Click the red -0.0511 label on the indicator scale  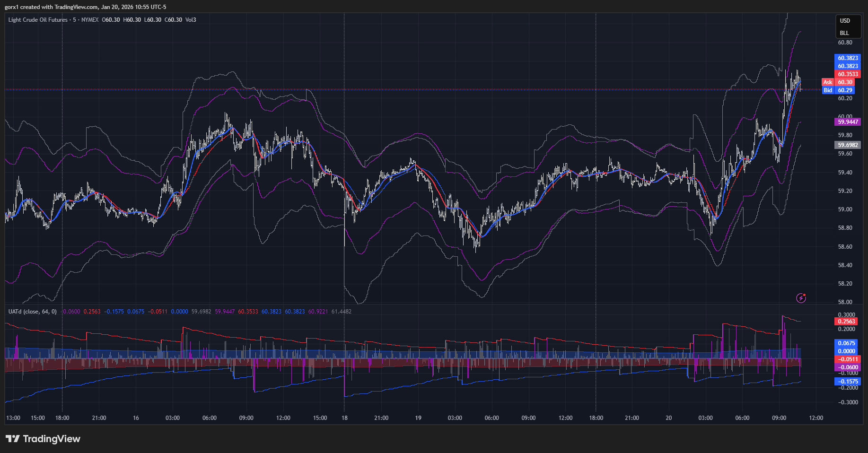[x=848, y=359]
